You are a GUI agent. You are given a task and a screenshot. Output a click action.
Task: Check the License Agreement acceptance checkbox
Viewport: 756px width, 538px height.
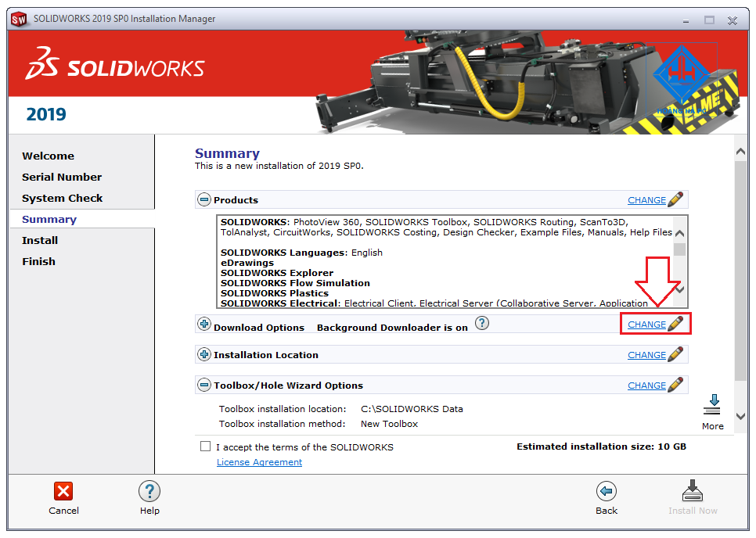pos(205,446)
